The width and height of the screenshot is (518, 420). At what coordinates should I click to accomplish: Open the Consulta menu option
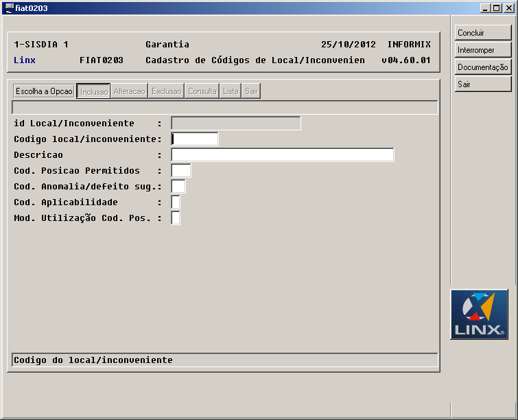tap(202, 91)
